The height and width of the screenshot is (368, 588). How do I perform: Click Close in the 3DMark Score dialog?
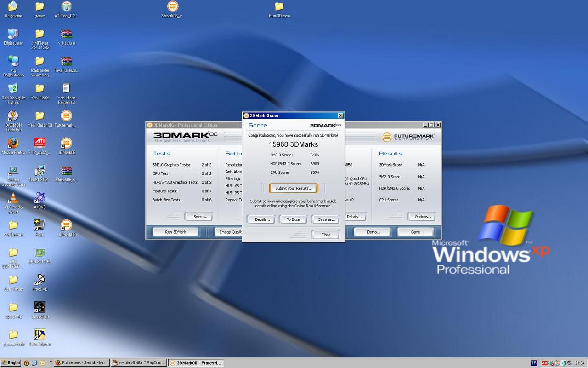[x=326, y=235]
